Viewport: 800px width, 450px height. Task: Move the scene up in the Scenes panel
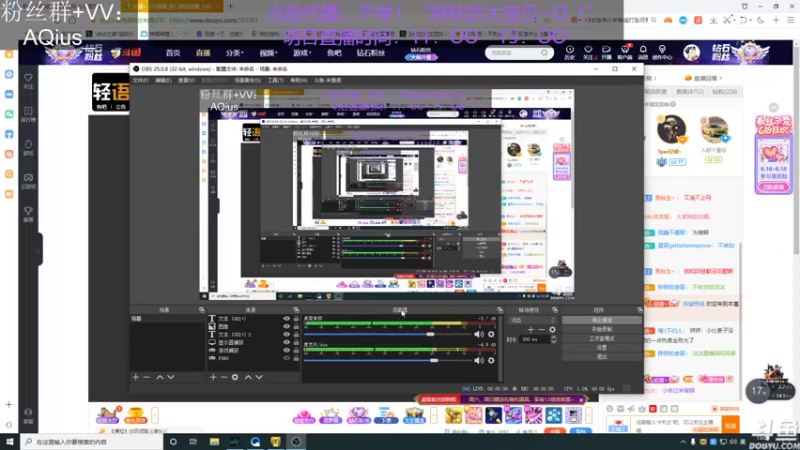(160, 377)
